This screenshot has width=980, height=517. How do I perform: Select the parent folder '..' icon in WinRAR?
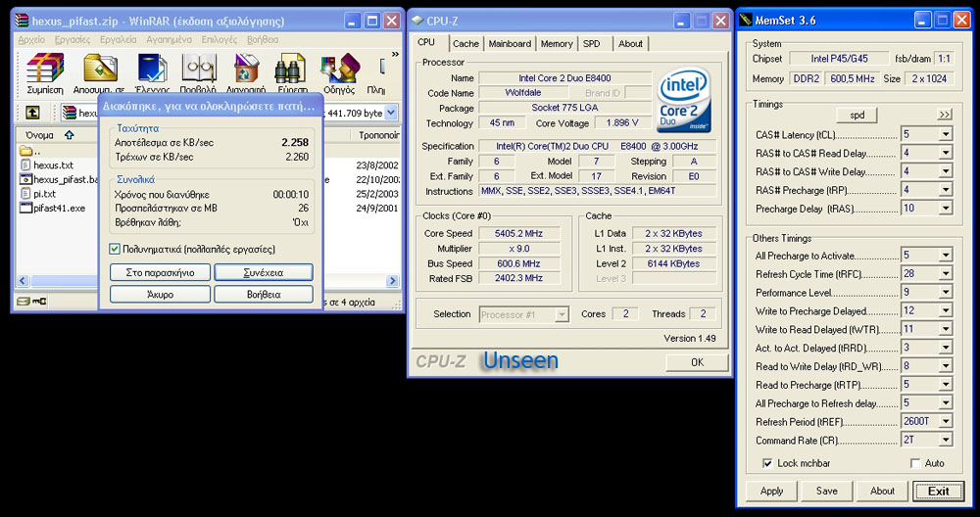point(25,151)
